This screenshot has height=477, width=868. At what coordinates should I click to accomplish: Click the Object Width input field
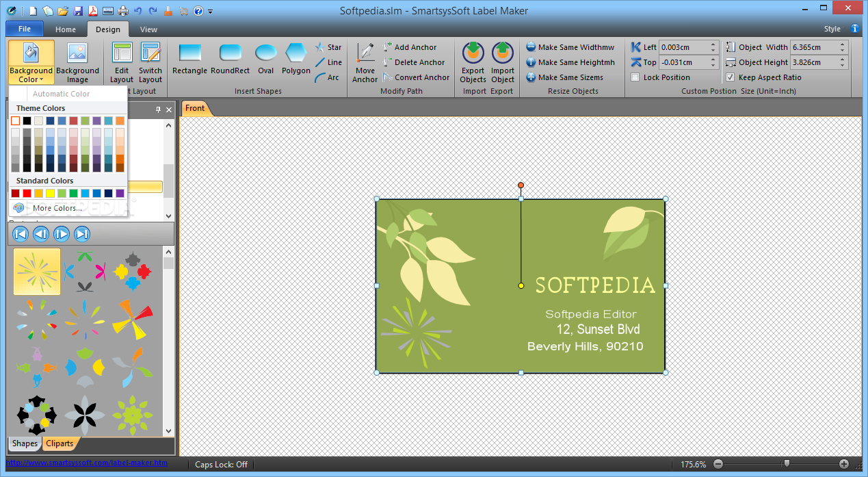814,47
